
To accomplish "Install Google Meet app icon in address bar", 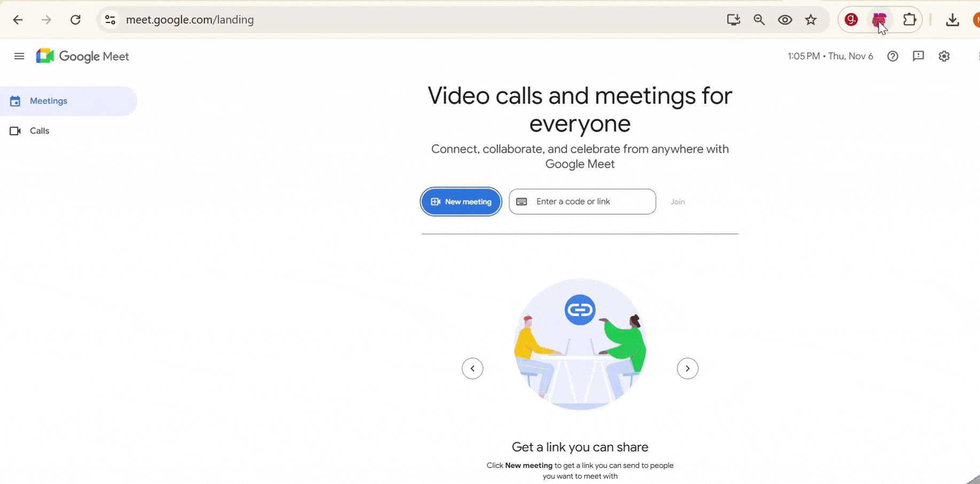I will [x=733, y=20].
